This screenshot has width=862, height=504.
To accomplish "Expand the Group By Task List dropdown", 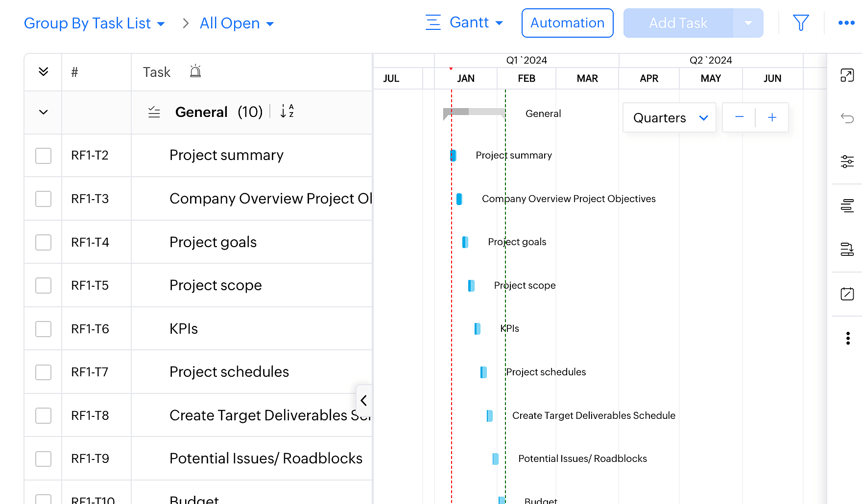I will tap(95, 23).
